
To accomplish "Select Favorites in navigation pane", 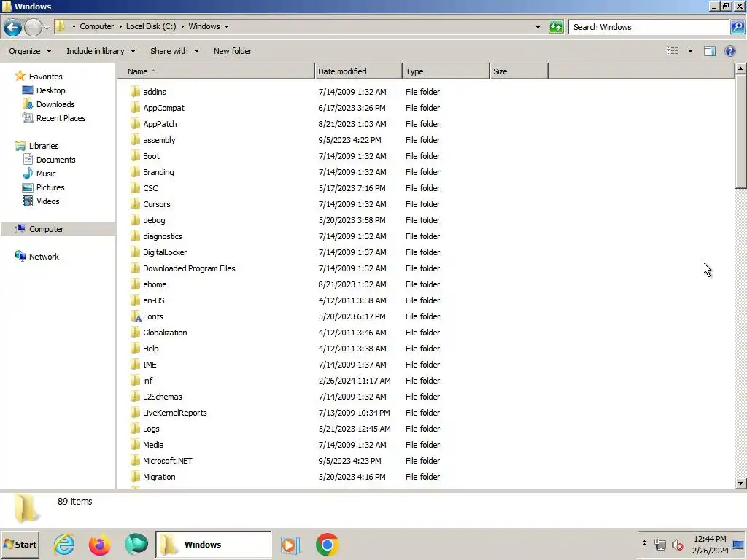I will [x=45, y=77].
